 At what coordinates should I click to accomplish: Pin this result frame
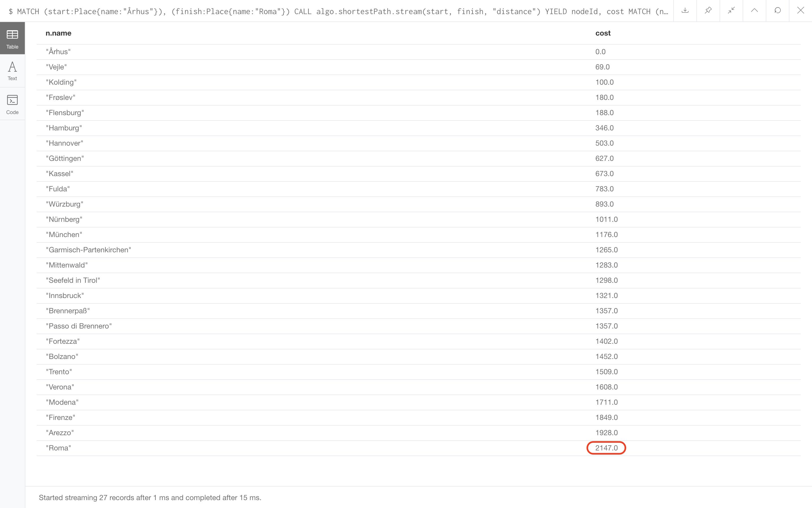tap(708, 11)
